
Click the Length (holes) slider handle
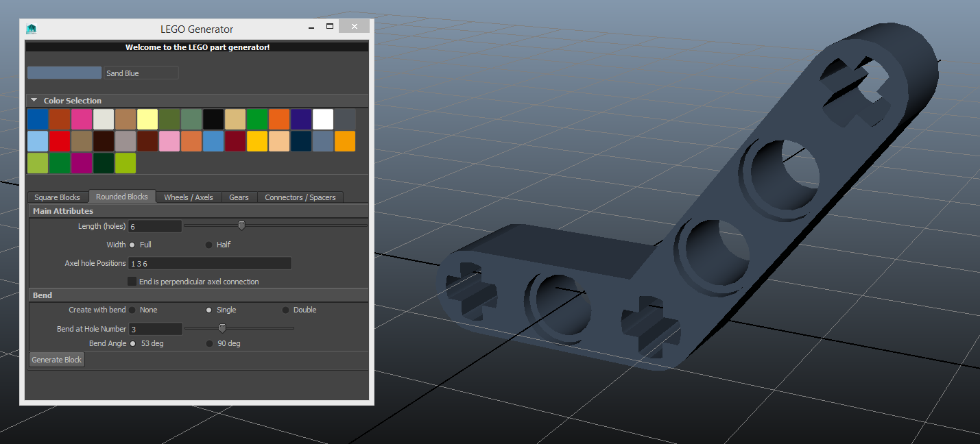click(x=241, y=225)
